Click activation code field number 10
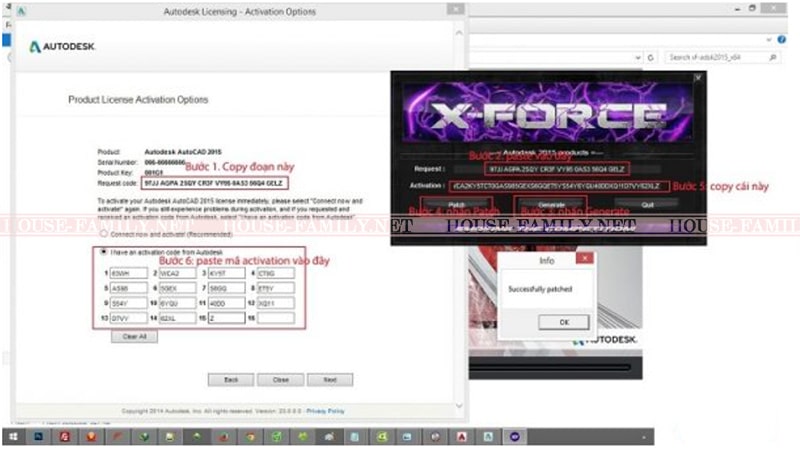Image resolution: width=800 pixels, height=455 pixels. click(178, 303)
